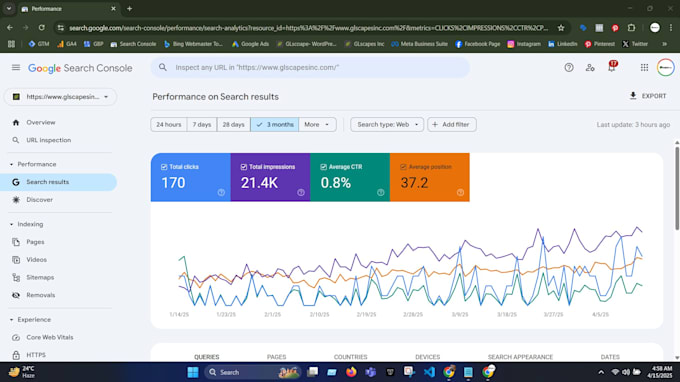Select the 28 days date range
Screen dimensions: 680x382
233,124
